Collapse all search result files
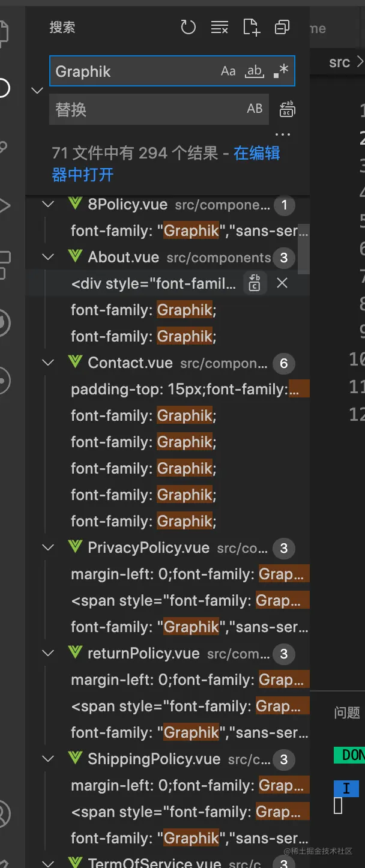Viewport: 365px width, 868px height. 282,27
